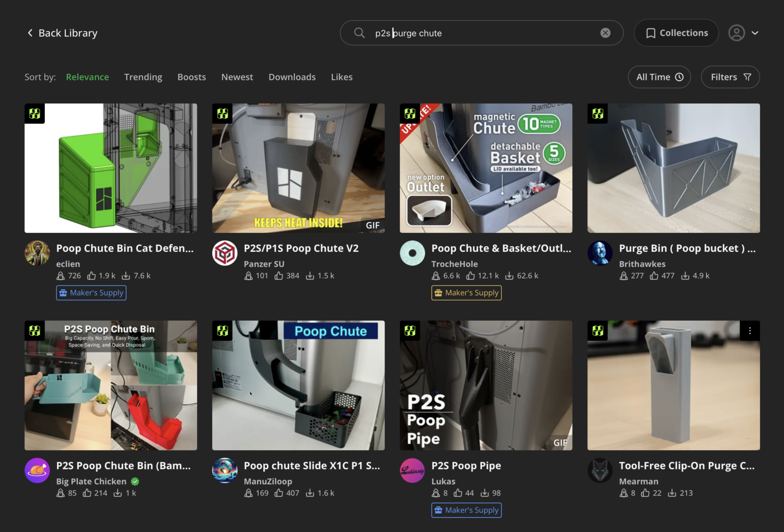Click download icon on Purge Bin model

(x=685, y=276)
